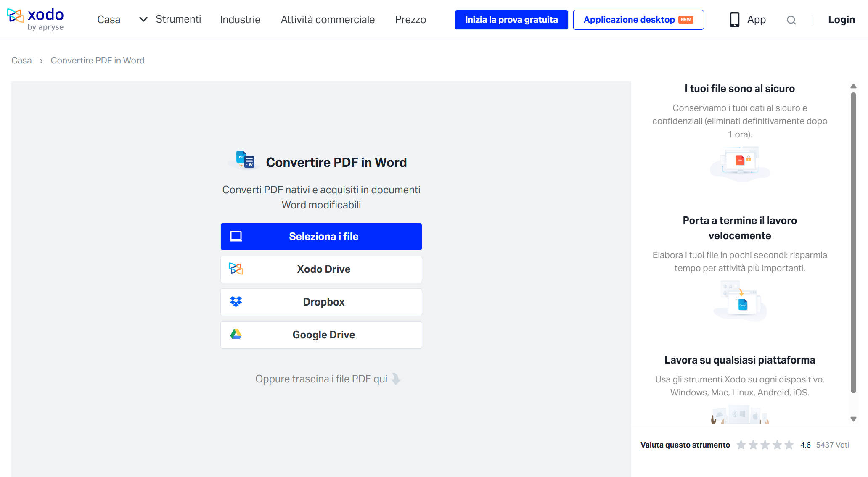The height and width of the screenshot is (477, 868).
Task: Import a file from Dropbox
Action: [x=321, y=302]
